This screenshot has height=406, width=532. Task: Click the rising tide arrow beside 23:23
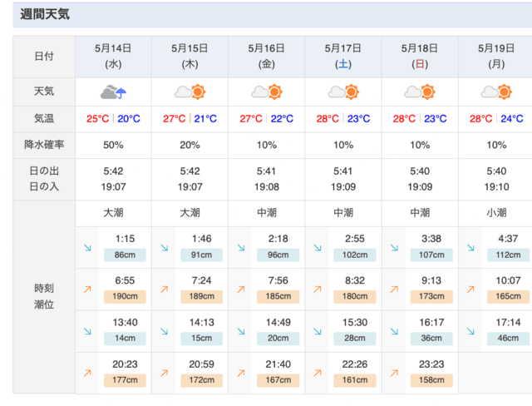click(394, 373)
